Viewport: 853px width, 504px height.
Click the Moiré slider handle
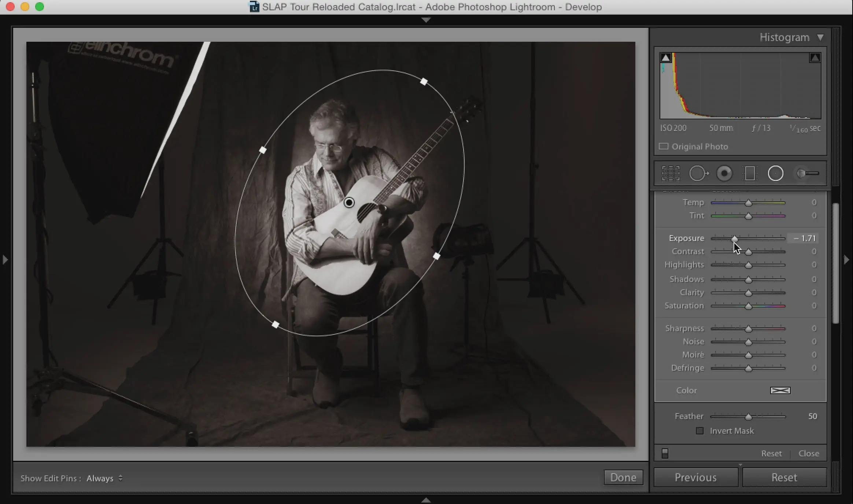point(749,355)
